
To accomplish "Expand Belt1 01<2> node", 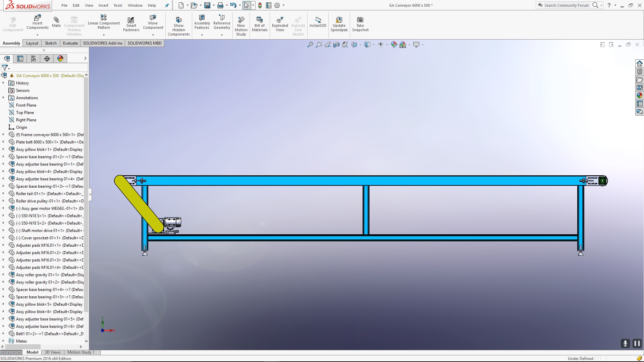I will (x=3, y=334).
